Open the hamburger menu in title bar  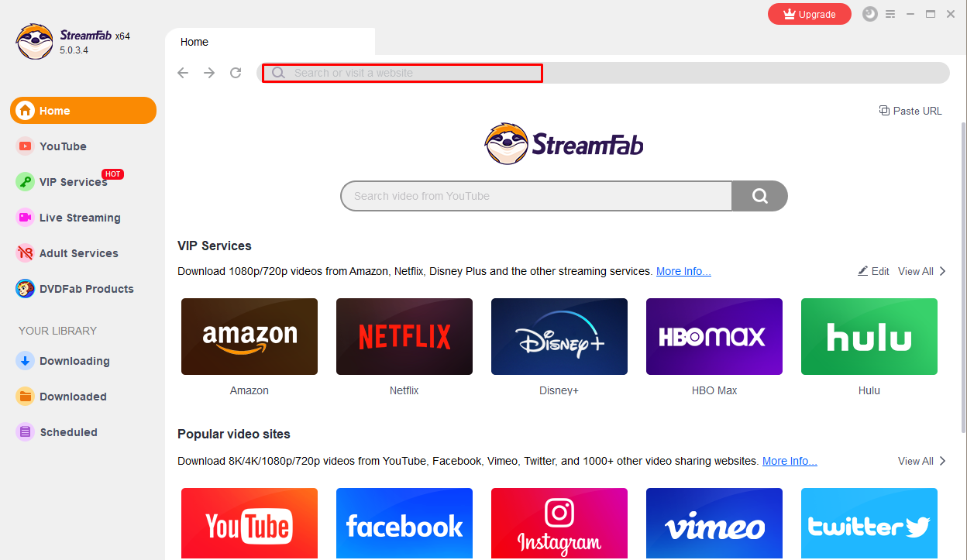(x=890, y=14)
